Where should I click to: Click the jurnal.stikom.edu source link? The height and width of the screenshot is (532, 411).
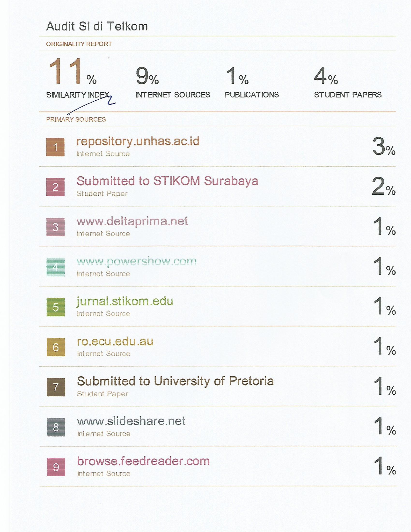tap(125, 301)
